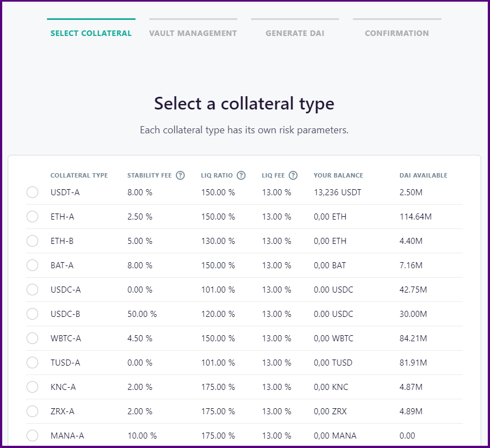Click the Stability Fee help icon
Image resolution: width=490 pixels, height=448 pixels.
(x=180, y=175)
